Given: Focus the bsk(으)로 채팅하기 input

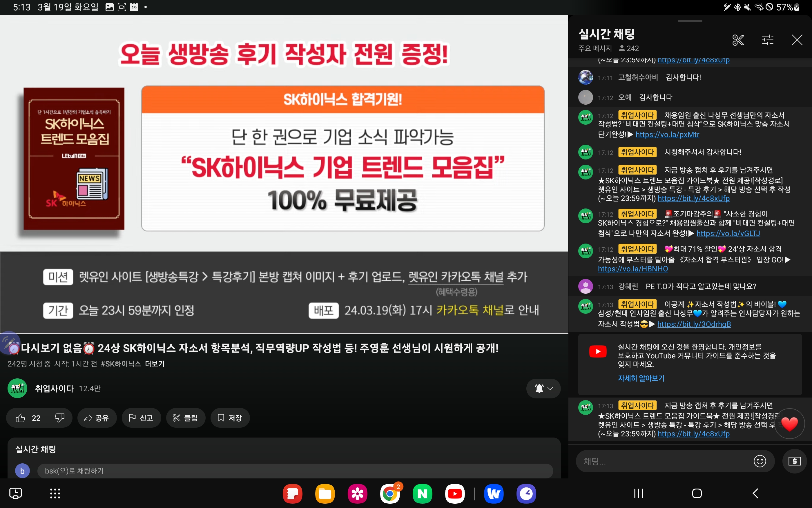Looking at the screenshot, I should (295, 471).
